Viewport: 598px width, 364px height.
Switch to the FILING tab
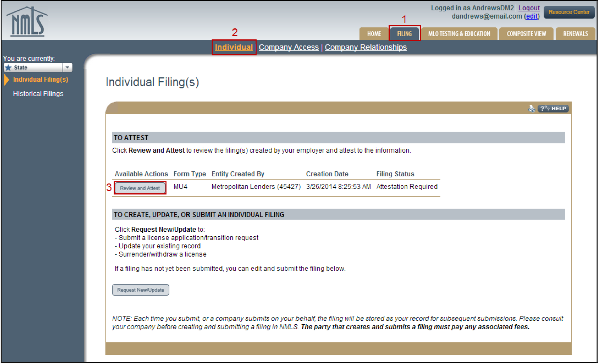(x=404, y=34)
